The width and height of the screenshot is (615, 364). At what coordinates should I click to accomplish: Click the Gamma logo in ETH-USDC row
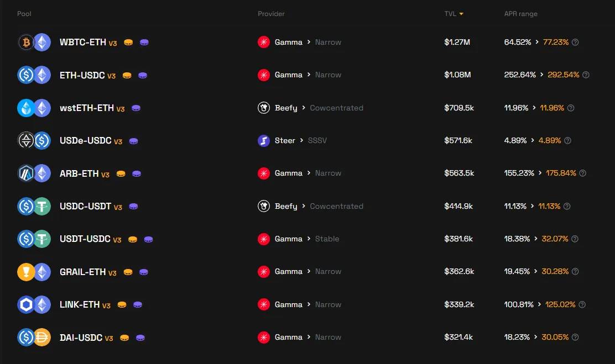coord(264,75)
